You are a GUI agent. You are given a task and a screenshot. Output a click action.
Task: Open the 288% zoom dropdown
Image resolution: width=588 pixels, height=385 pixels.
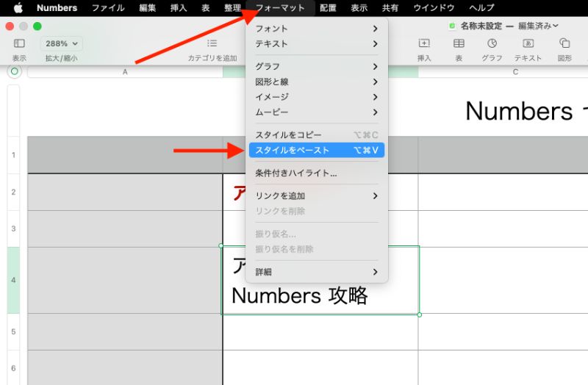coord(62,43)
